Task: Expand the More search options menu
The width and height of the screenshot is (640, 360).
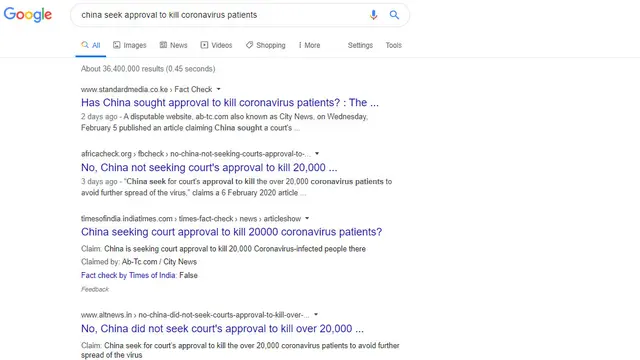Action: pyautogui.click(x=309, y=45)
